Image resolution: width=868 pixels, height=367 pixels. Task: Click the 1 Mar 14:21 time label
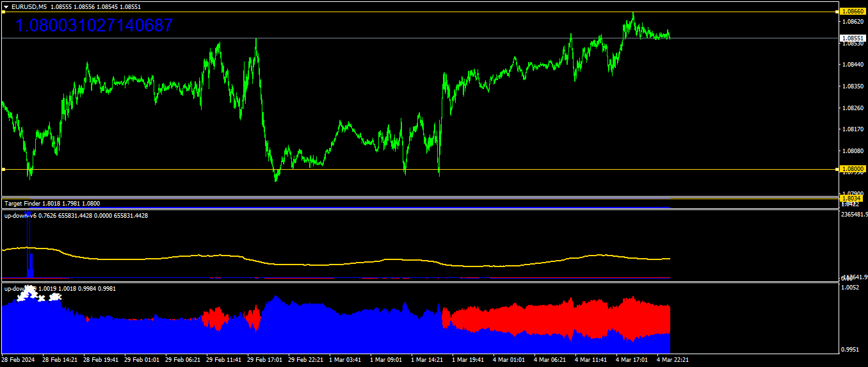428,361
